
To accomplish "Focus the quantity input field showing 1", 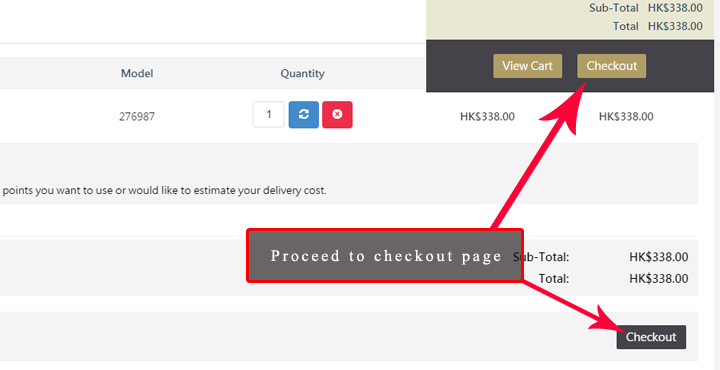I will point(269,115).
